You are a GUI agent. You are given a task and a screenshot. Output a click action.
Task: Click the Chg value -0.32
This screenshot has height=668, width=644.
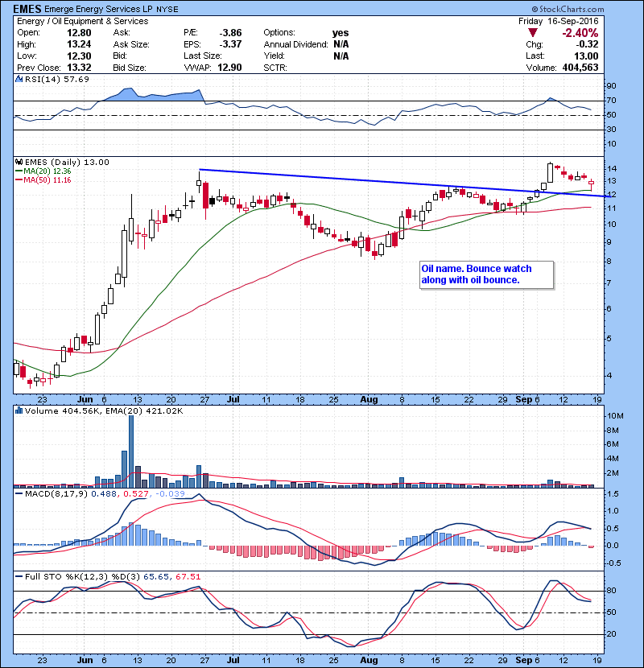pos(587,44)
